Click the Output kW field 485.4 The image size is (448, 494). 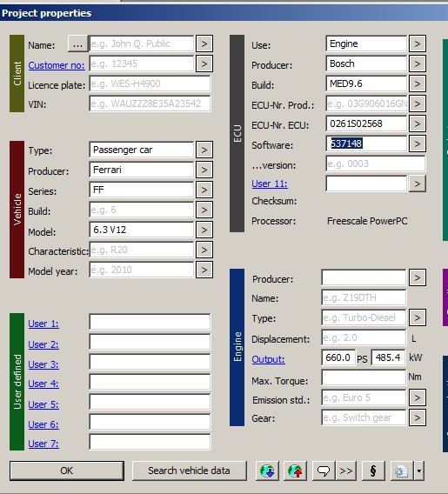coord(389,357)
